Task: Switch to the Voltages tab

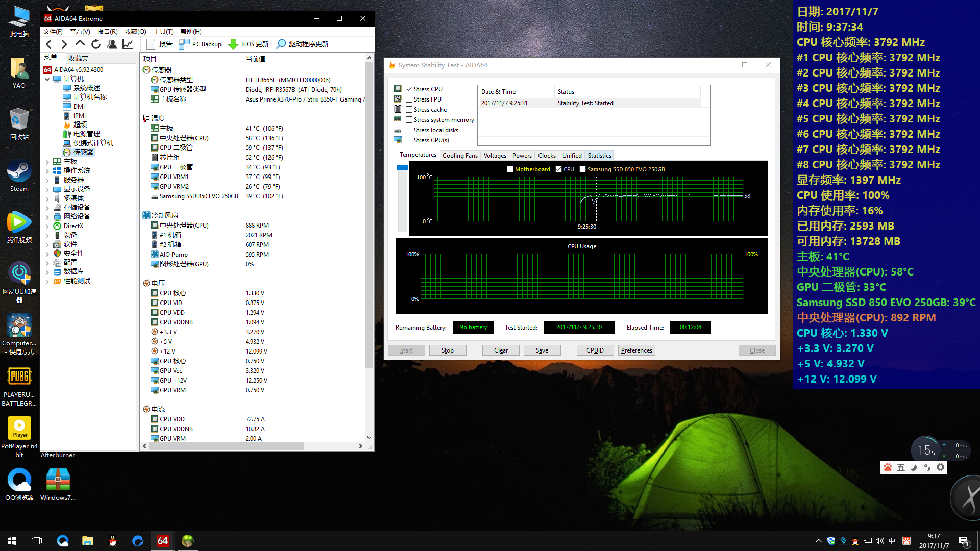Action: (x=495, y=156)
